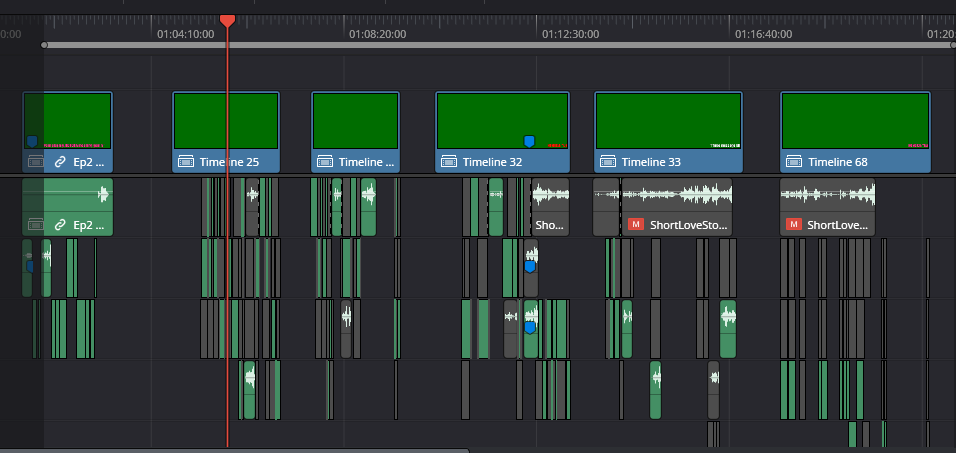Click the left end handle of range bar
The width and height of the screenshot is (956, 453).
44,45
